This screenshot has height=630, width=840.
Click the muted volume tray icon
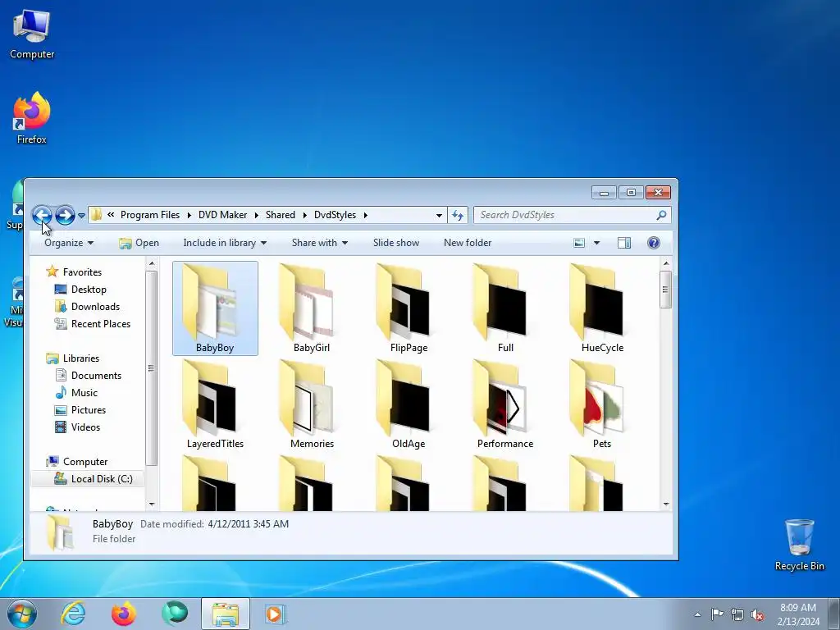(x=757, y=614)
